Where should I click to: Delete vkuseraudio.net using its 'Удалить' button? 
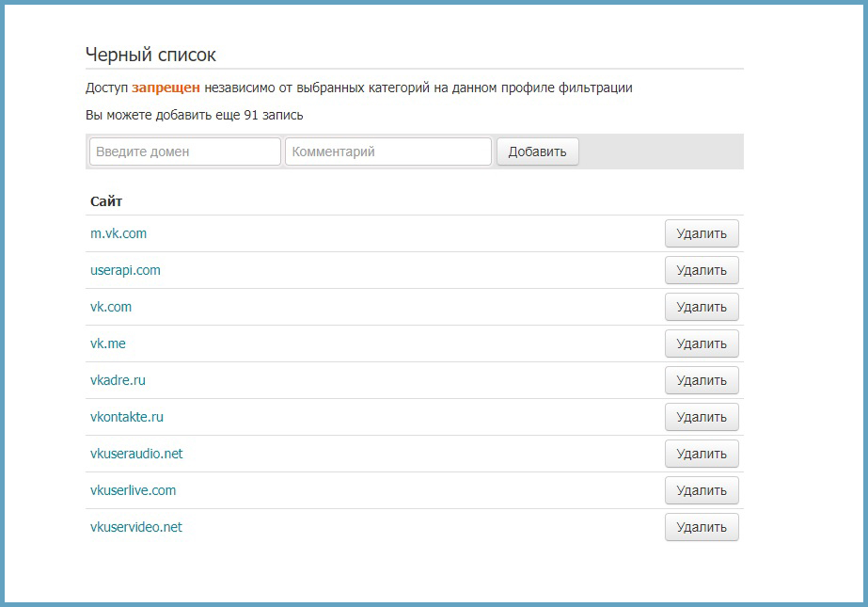[x=702, y=454]
